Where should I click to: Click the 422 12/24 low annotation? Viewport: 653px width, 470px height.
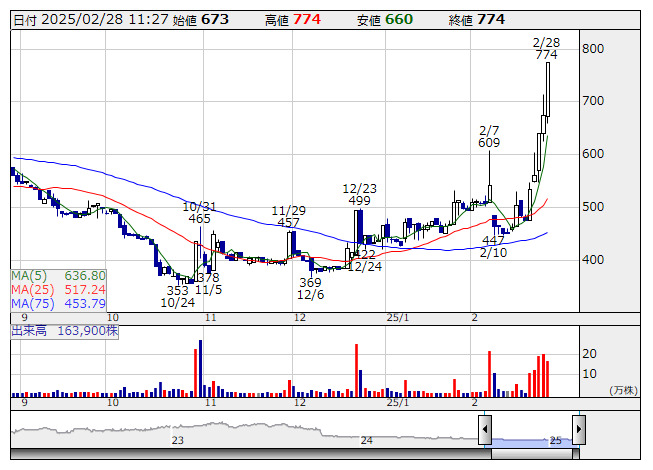coord(364,260)
